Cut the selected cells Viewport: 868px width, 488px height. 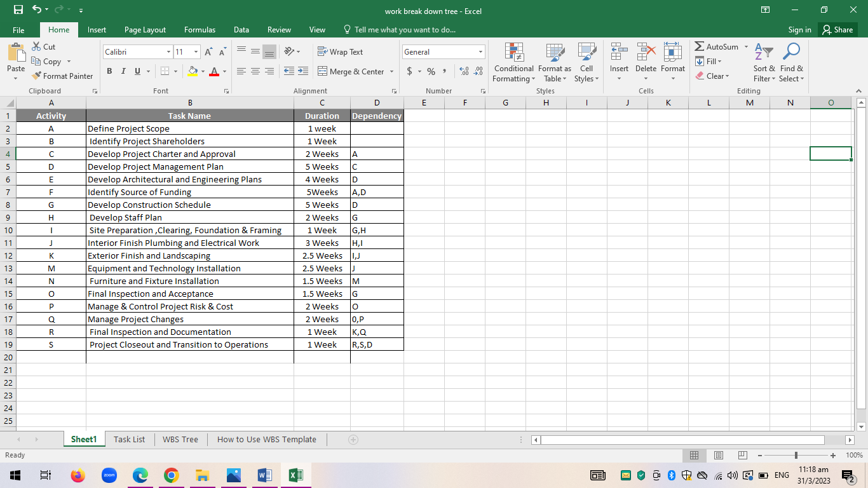click(x=44, y=47)
